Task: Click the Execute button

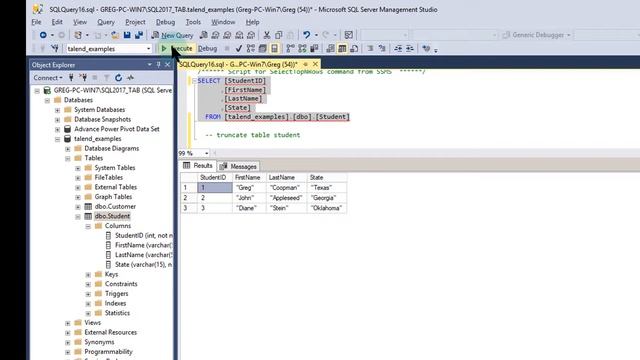Action: (177, 49)
